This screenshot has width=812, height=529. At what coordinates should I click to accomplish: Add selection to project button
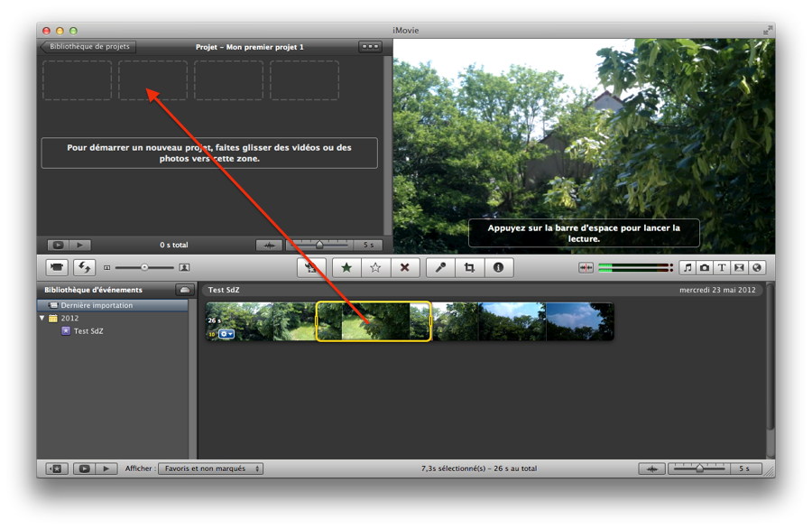(x=311, y=267)
